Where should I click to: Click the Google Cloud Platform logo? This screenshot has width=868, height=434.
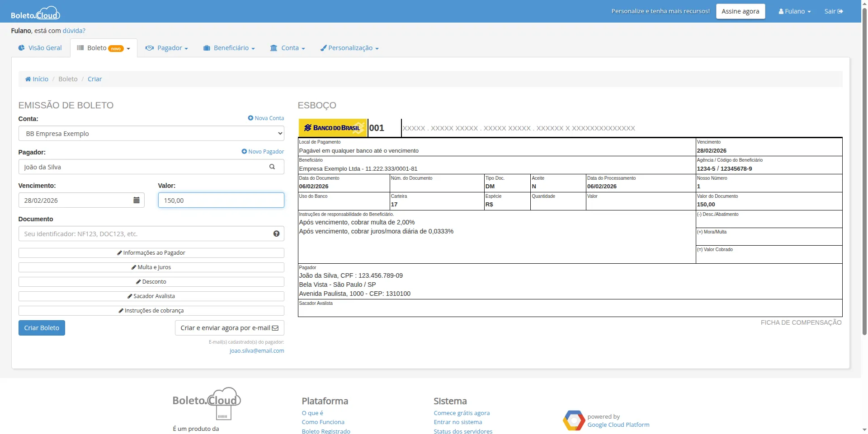click(x=574, y=420)
